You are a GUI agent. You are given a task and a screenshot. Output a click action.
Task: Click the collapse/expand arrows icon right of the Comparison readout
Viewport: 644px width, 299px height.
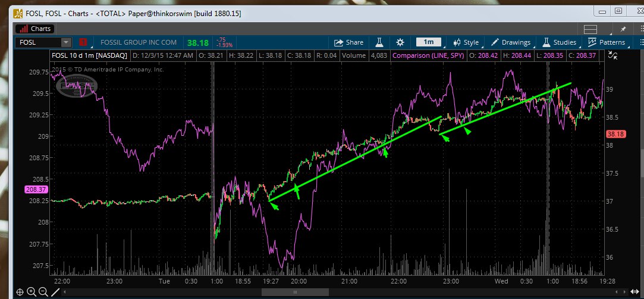pyautogui.click(x=612, y=55)
